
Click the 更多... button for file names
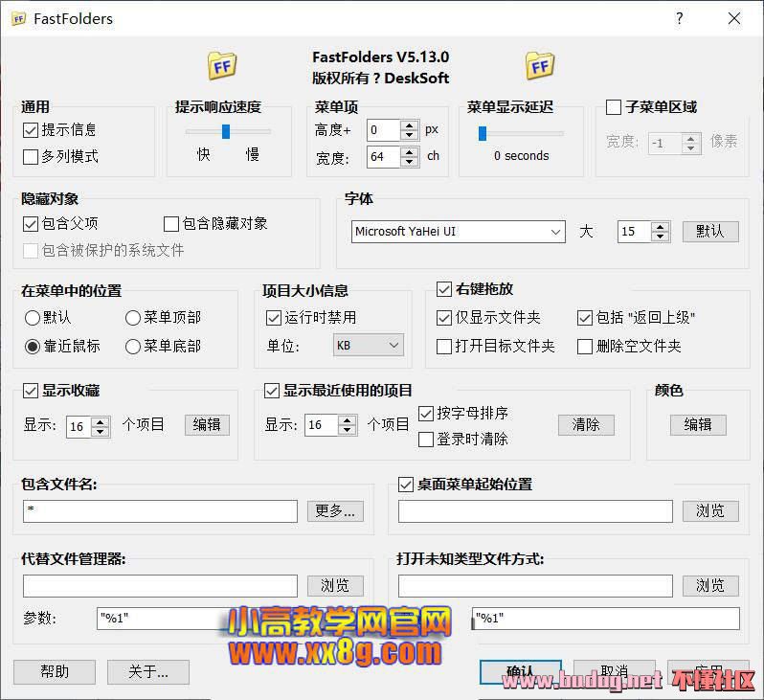point(335,510)
